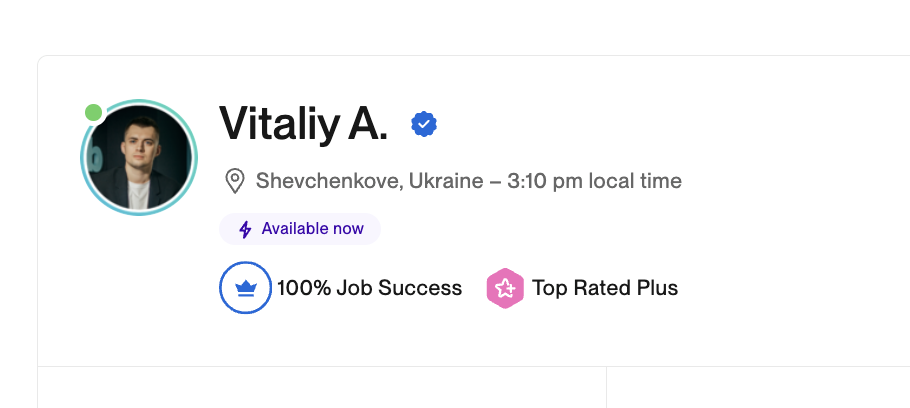Click the green online status dot
Image resolution: width=910 pixels, height=408 pixels.
pos(93,113)
